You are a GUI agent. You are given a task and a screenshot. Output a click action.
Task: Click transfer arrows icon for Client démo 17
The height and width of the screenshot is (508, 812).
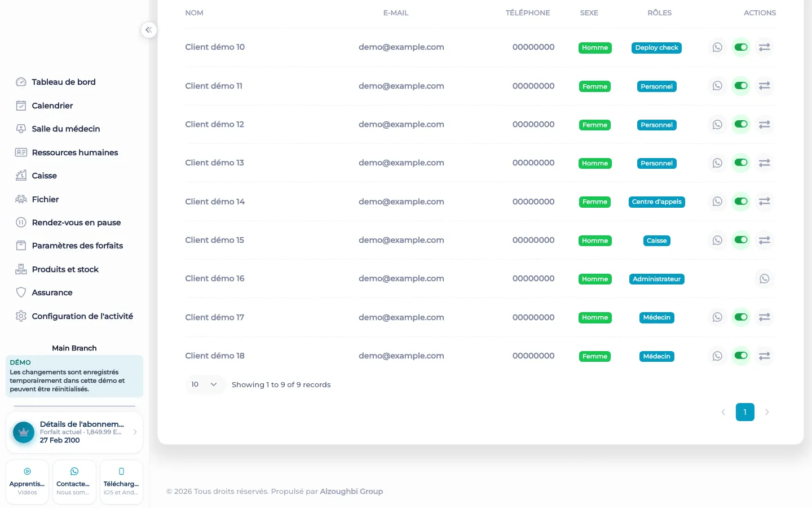(765, 317)
